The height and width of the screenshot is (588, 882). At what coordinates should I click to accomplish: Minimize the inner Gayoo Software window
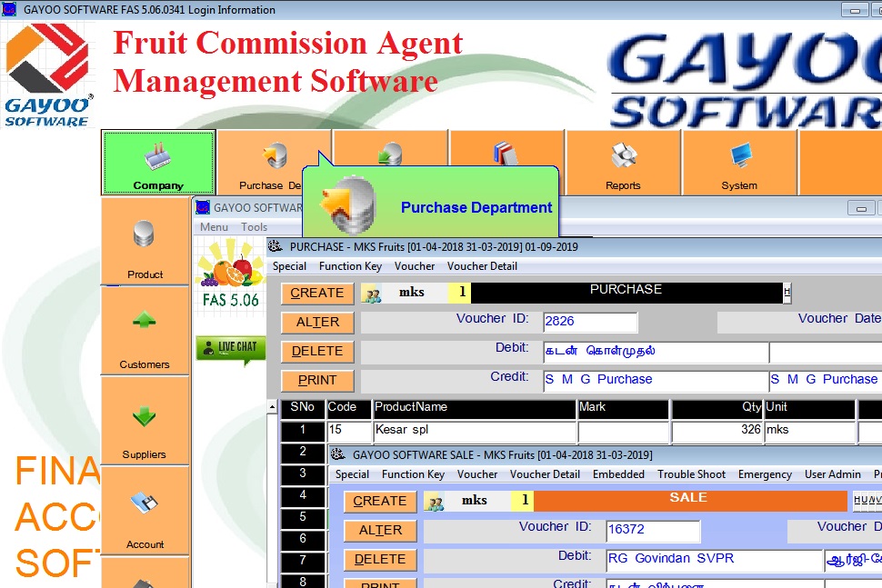pos(860,208)
